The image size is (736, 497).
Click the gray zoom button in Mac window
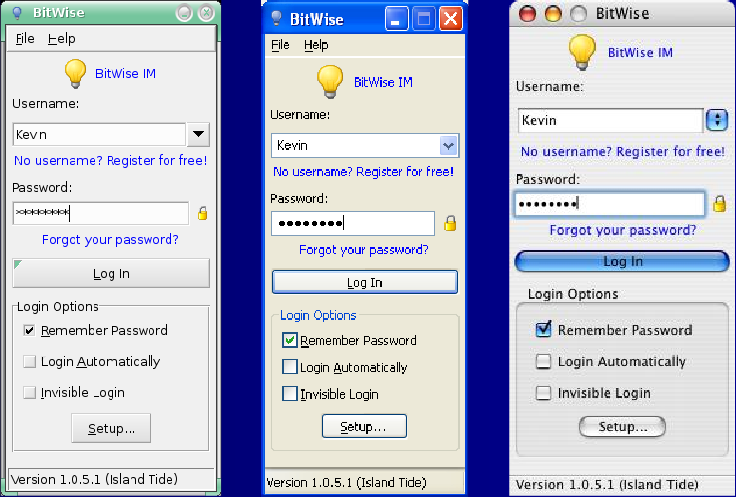[578, 13]
